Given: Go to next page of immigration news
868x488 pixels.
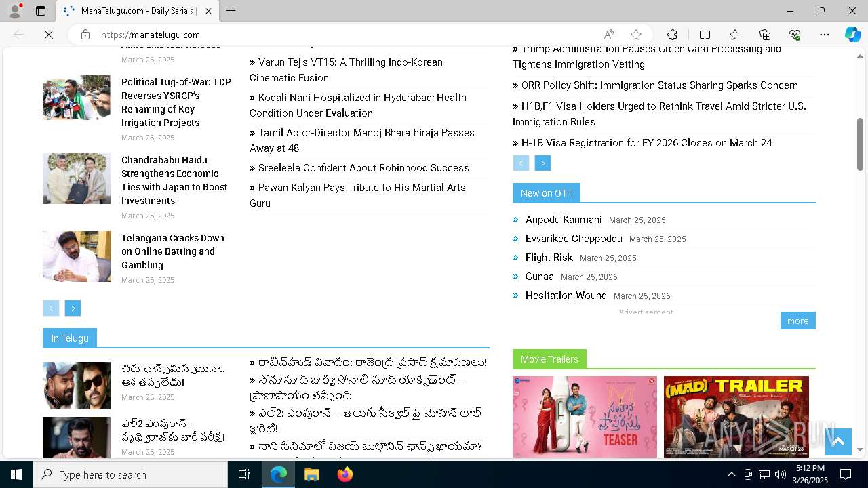Looking at the screenshot, I should point(542,163).
